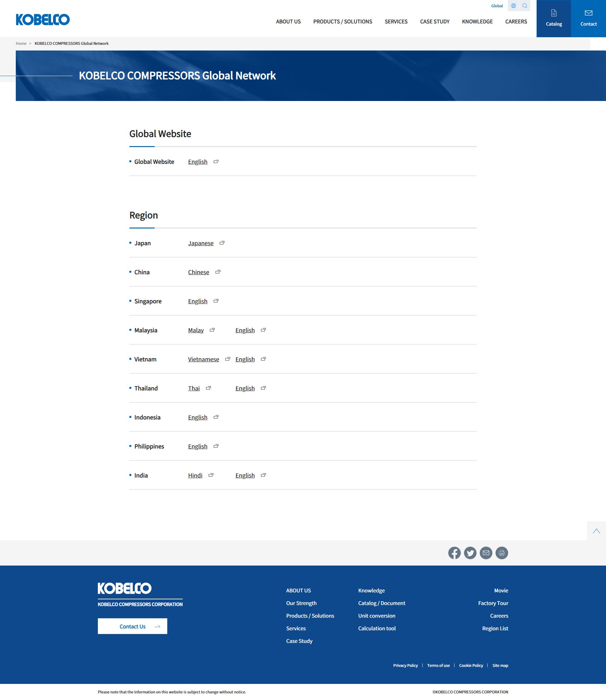Share page via the Twitter icon
The height and width of the screenshot is (700, 606).
click(x=470, y=553)
